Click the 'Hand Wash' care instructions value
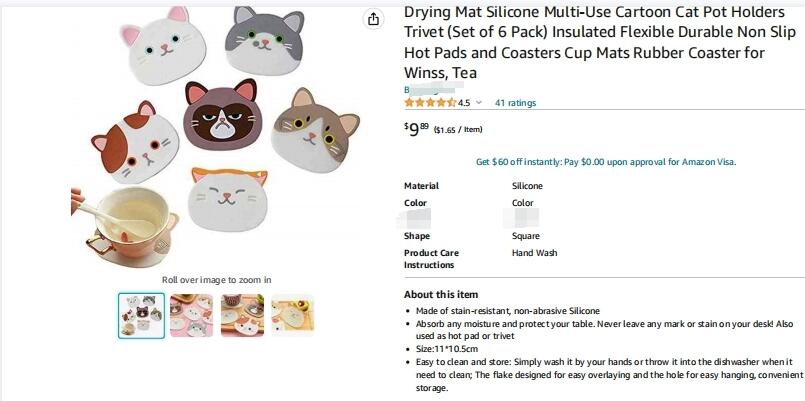 534,253
